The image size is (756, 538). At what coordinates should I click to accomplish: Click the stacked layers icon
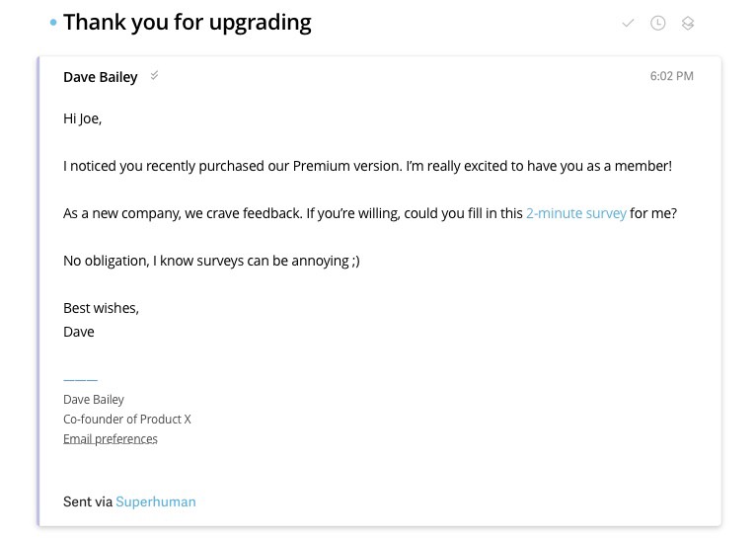coord(688,23)
